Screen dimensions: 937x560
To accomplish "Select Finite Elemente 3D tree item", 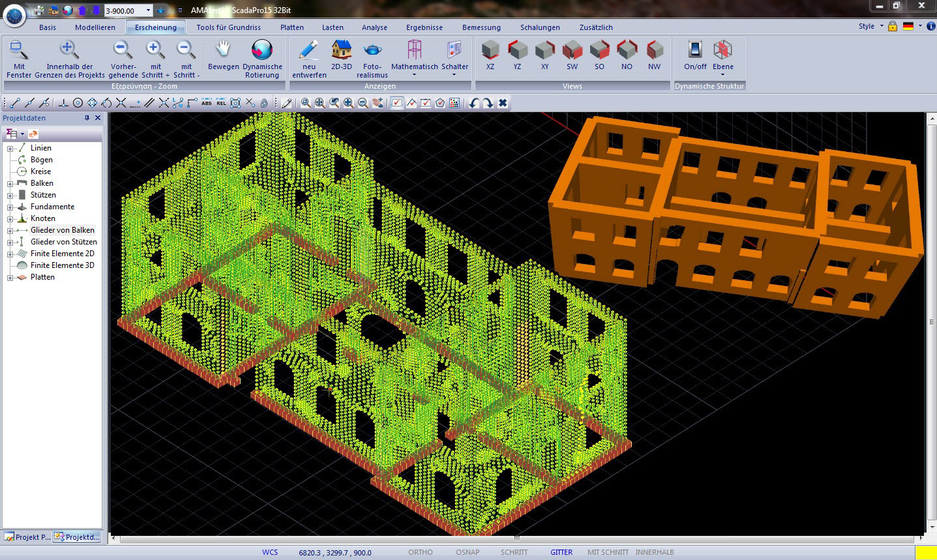I will [62, 265].
